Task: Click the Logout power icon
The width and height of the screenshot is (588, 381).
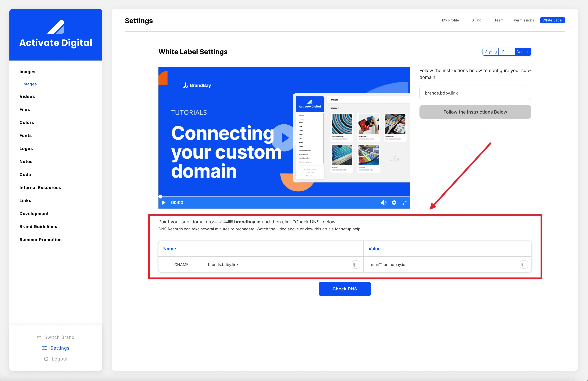Action: pyautogui.click(x=46, y=359)
